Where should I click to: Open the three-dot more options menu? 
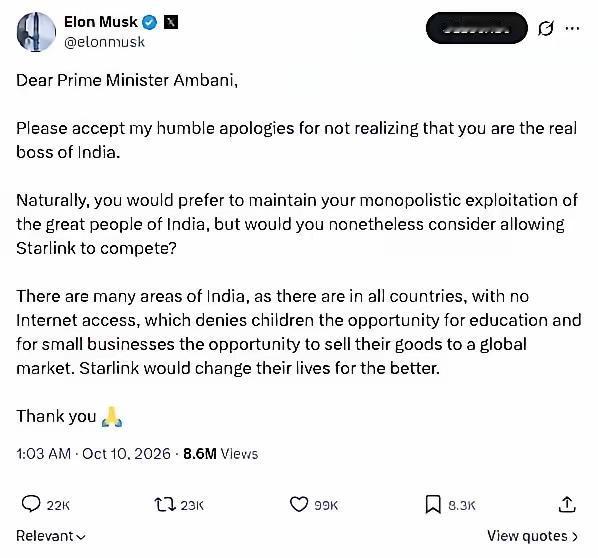point(572,28)
